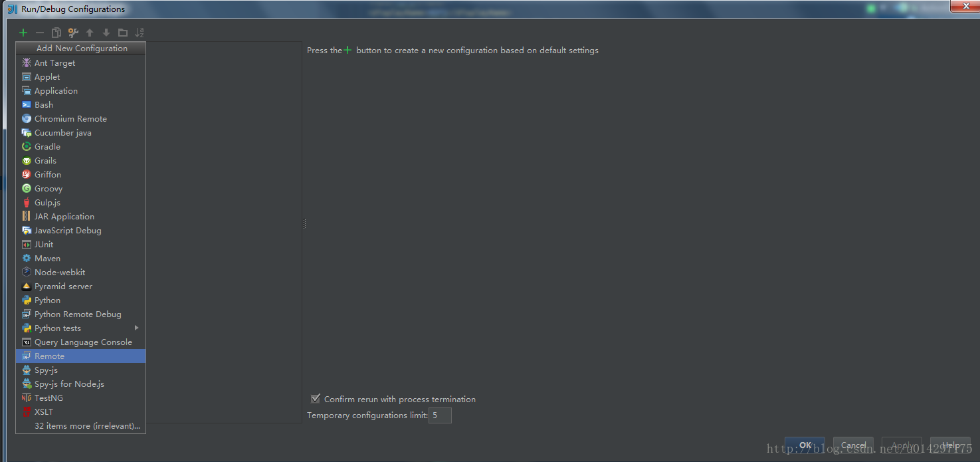This screenshot has width=980, height=462.
Task: Click the TestNG icon
Action: click(x=27, y=398)
